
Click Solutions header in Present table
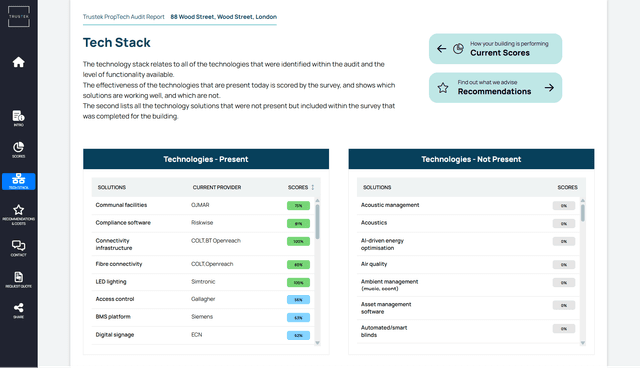(111, 187)
